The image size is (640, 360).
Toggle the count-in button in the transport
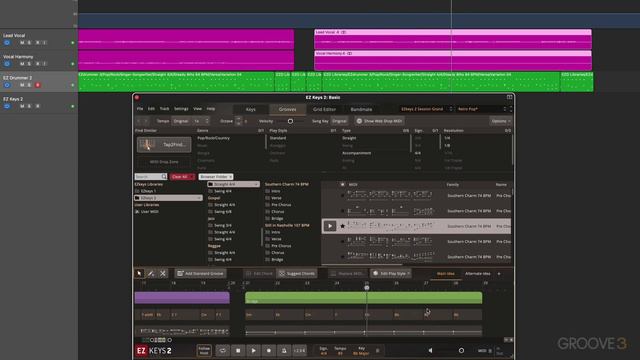[299, 350]
